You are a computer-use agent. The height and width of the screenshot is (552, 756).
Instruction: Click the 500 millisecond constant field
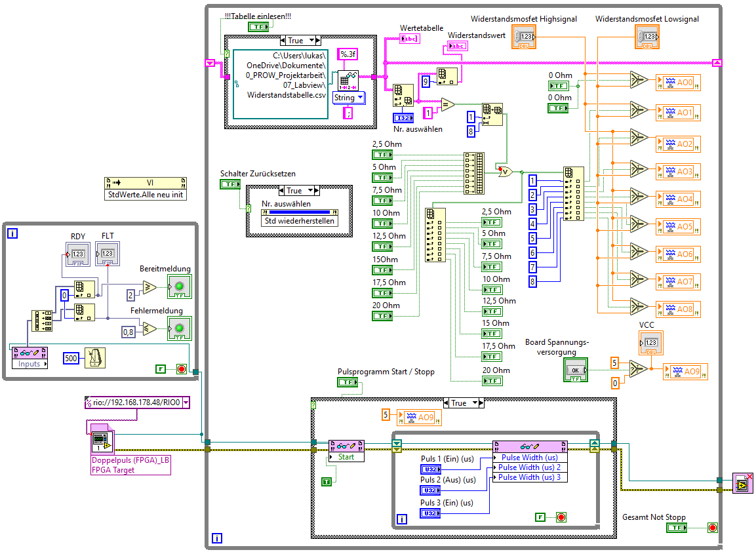[x=71, y=358]
